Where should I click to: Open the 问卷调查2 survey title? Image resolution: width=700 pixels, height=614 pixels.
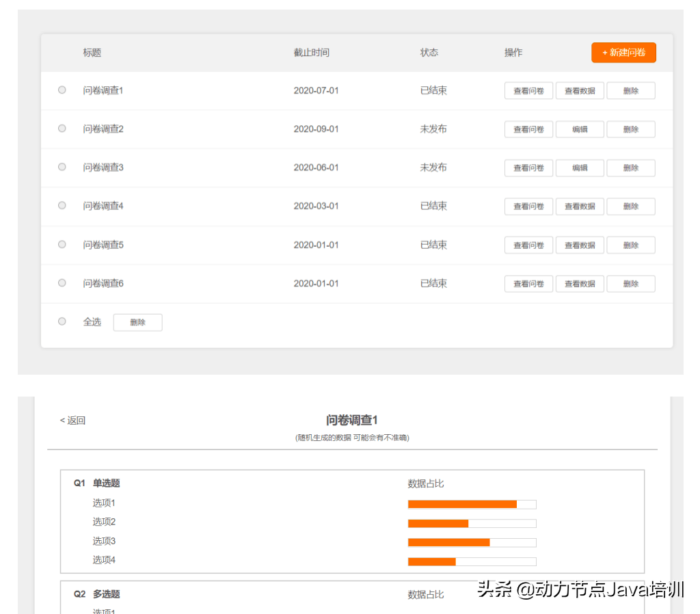pos(103,129)
